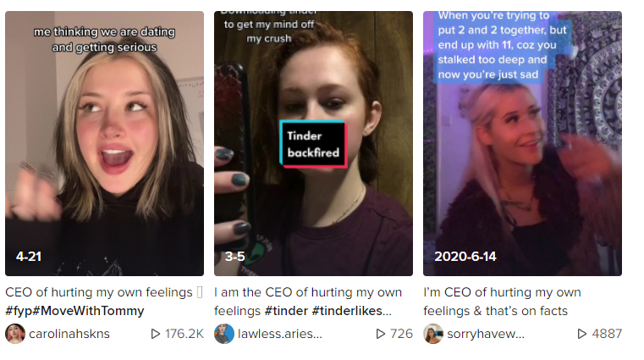Click caption 'CEO of hurting my own feelings'
Viewport: 644px width, 360px height.
tap(98, 292)
